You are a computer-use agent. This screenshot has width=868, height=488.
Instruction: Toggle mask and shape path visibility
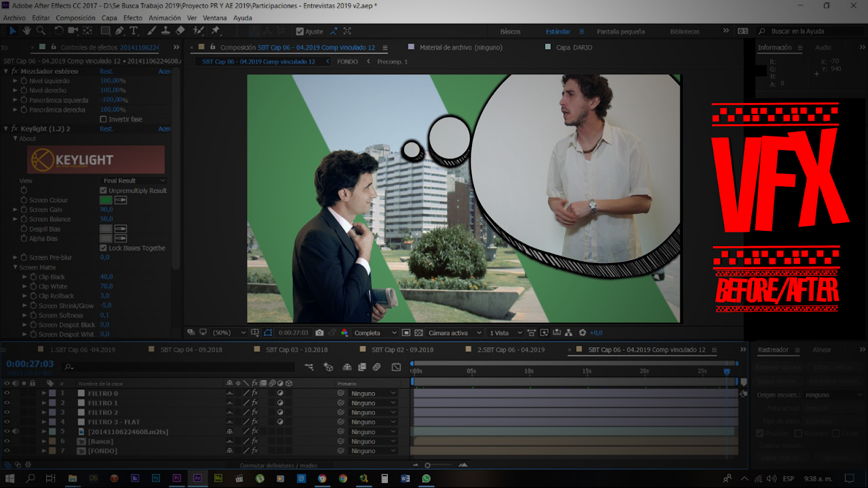coord(268,332)
